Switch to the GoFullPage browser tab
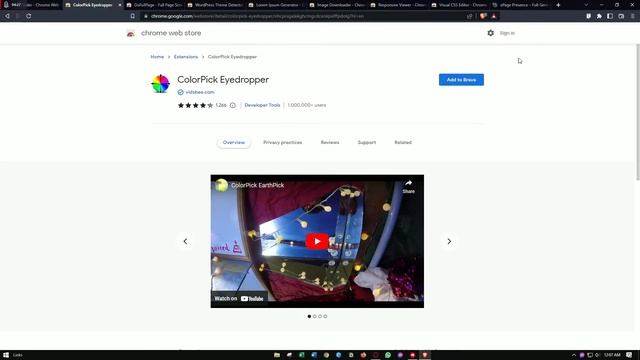The width and height of the screenshot is (640, 360). 154,5
